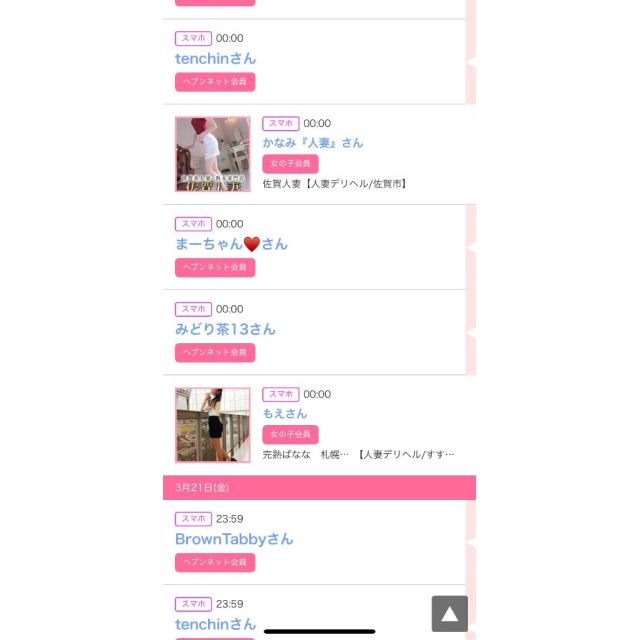The image size is (640, 640).
Task: Click the スマホ tag above かなみ's name
Action: [x=281, y=123]
